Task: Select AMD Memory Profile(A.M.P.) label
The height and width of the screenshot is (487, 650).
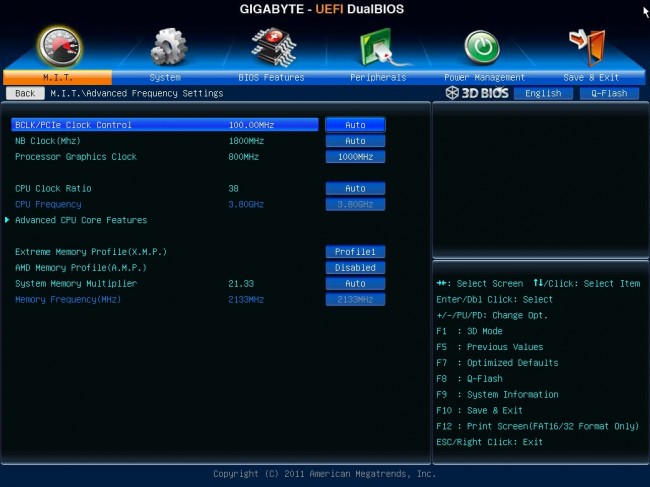Action: click(81, 268)
